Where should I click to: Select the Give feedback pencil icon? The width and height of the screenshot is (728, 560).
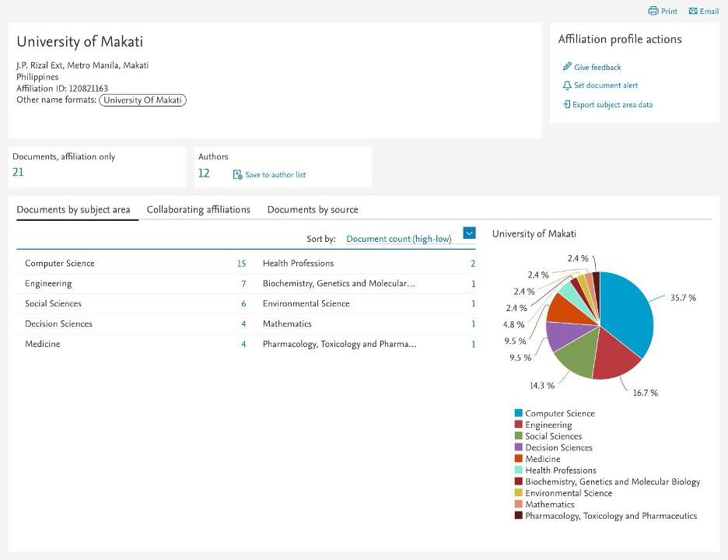click(x=569, y=67)
